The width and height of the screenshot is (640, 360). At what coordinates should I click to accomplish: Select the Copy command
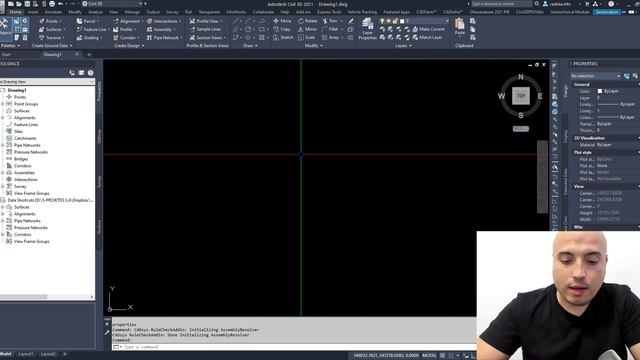282,29
